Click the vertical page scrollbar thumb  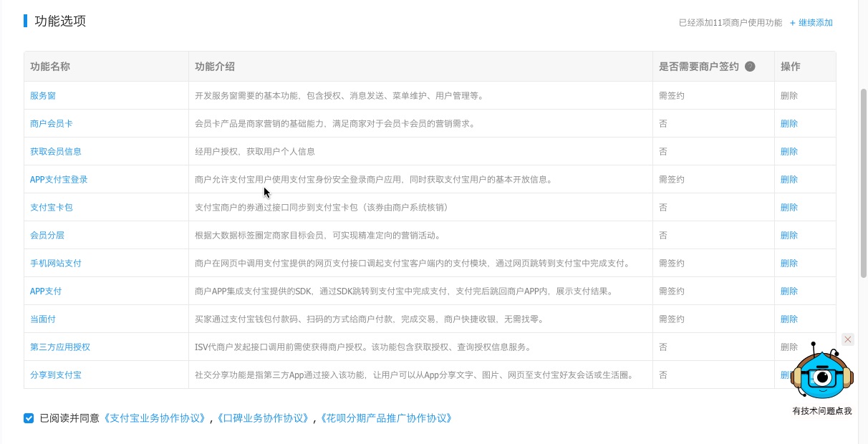863,183
